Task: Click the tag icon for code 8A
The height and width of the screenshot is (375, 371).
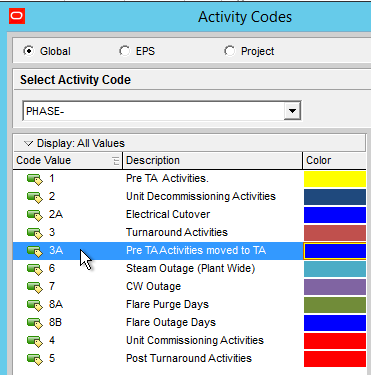Action: [35, 305]
